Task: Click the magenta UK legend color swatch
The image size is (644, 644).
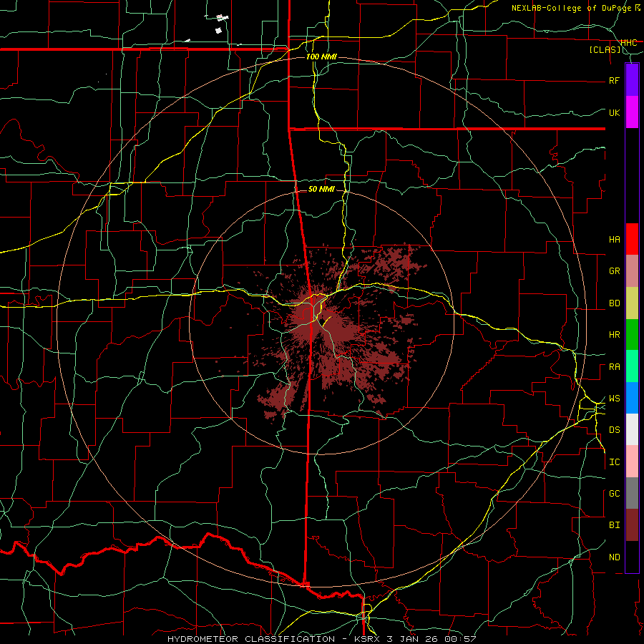Action: coord(632,112)
